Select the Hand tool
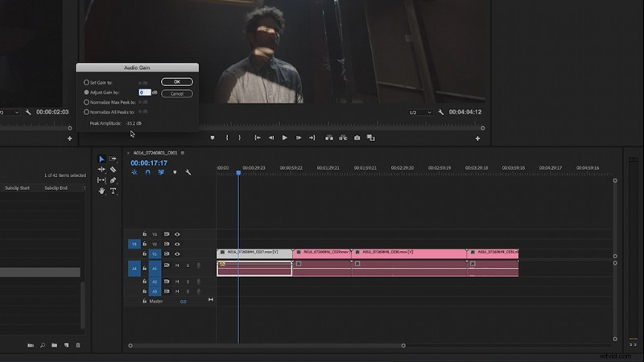Screen dimensions: 644x362 click(101, 191)
